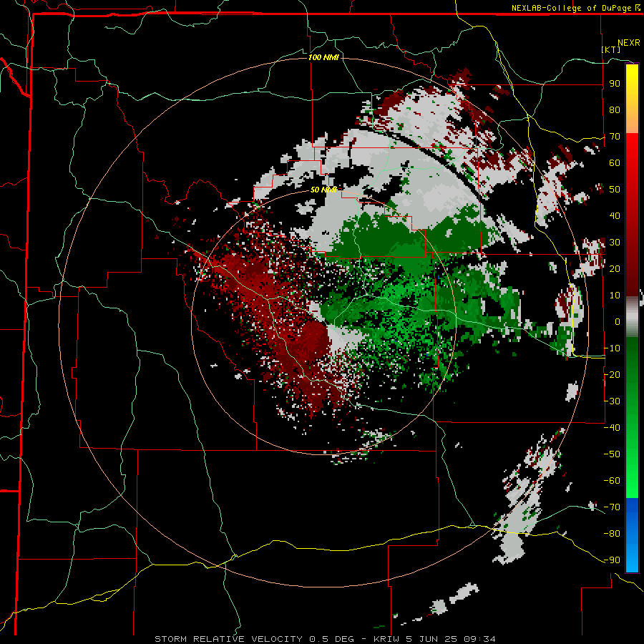Click the NEXR label above the color scale
Viewport: 644px width, 644px height.
click(629, 43)
